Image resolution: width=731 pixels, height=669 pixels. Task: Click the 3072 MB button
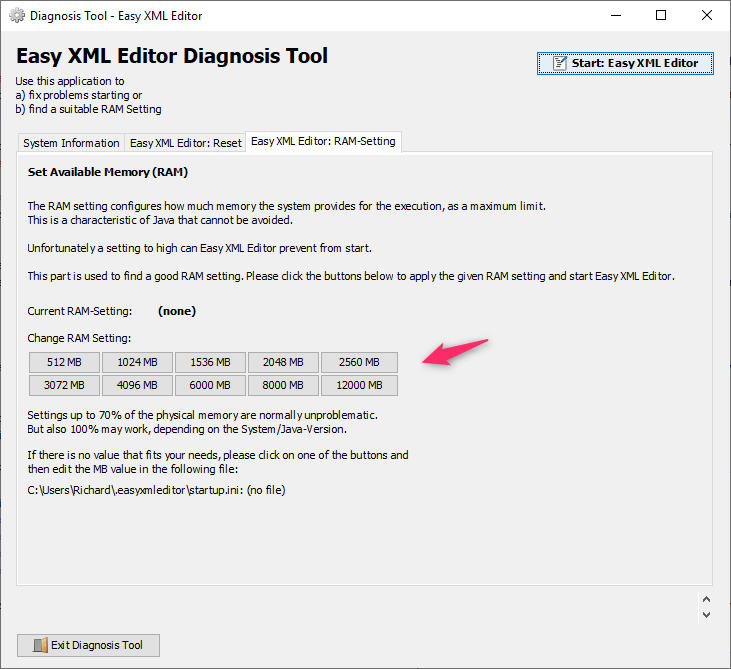pos(63,385)
